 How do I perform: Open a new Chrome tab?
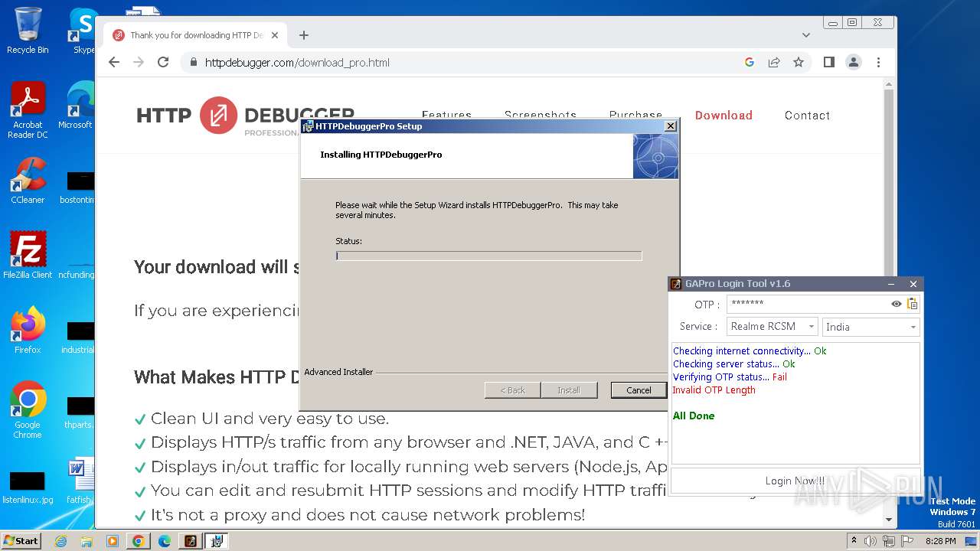click(x=304, y=35)
